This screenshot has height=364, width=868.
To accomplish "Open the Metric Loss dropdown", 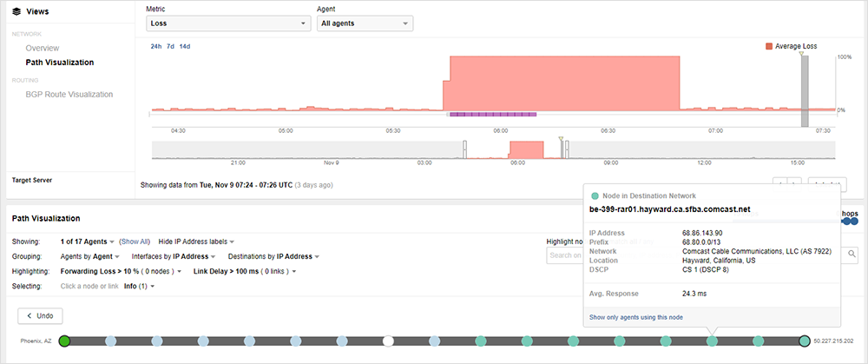I will 227,24.
